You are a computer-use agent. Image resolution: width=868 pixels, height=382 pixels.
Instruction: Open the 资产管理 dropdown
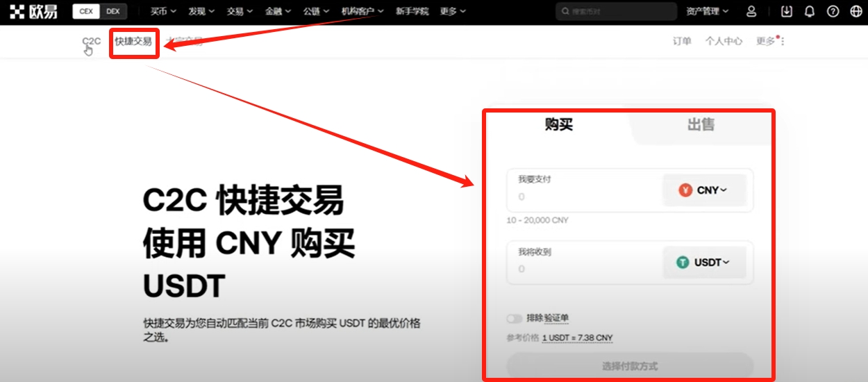click(x=708, y=11)
